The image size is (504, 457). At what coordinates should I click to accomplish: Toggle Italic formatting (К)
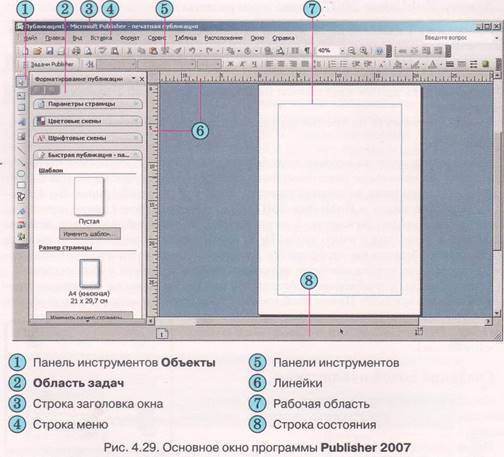[242, 64]
